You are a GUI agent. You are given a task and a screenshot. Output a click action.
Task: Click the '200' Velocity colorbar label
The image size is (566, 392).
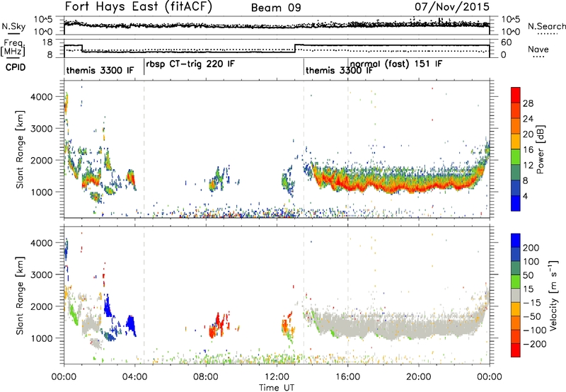531,248
